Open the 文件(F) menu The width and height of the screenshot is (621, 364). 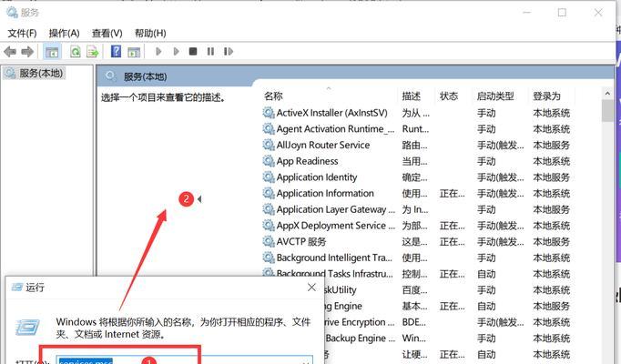(22, 34)
